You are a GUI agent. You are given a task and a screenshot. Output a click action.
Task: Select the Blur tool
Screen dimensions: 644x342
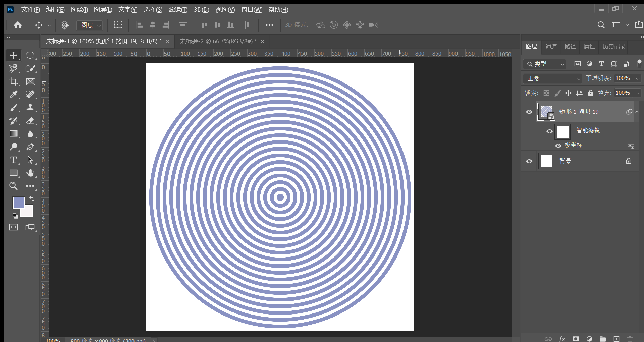pyautogui.click(x=30, y=134)
